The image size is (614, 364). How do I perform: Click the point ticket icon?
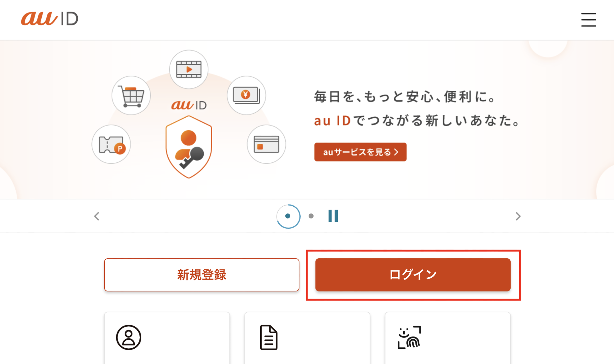point(111,144)
